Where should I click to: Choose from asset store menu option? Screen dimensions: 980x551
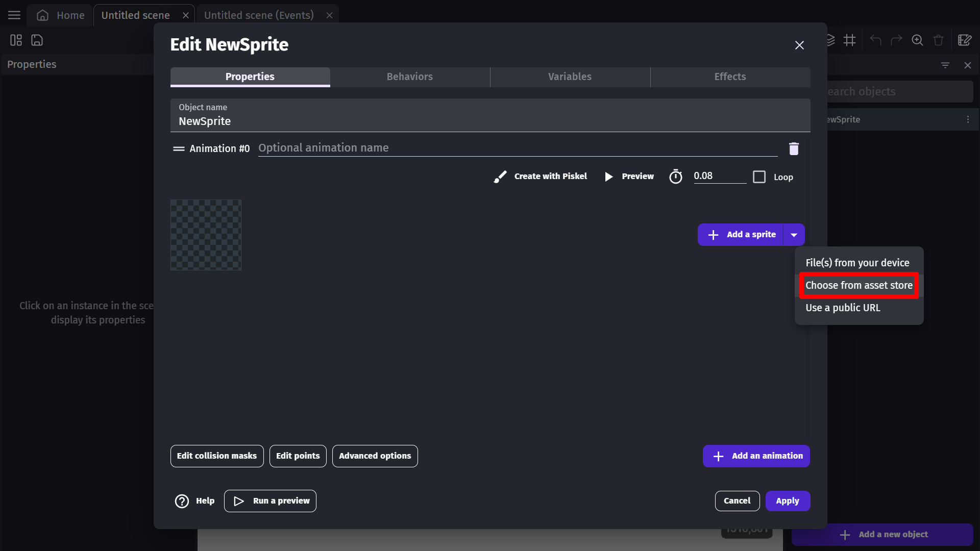pyautogui.click(x=859, y=286)
